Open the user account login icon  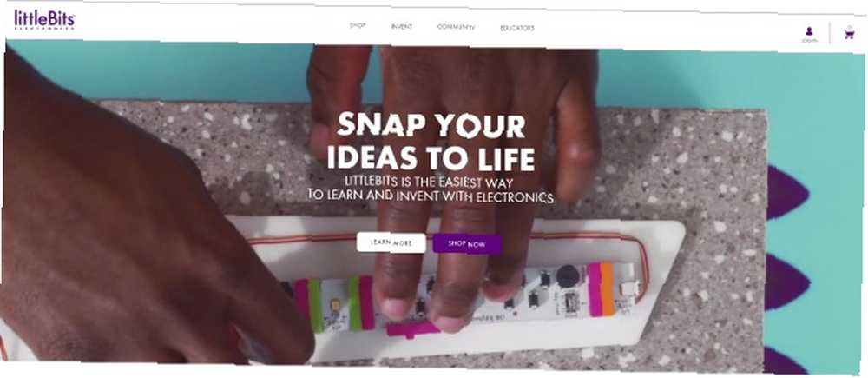tap(809, 31)
